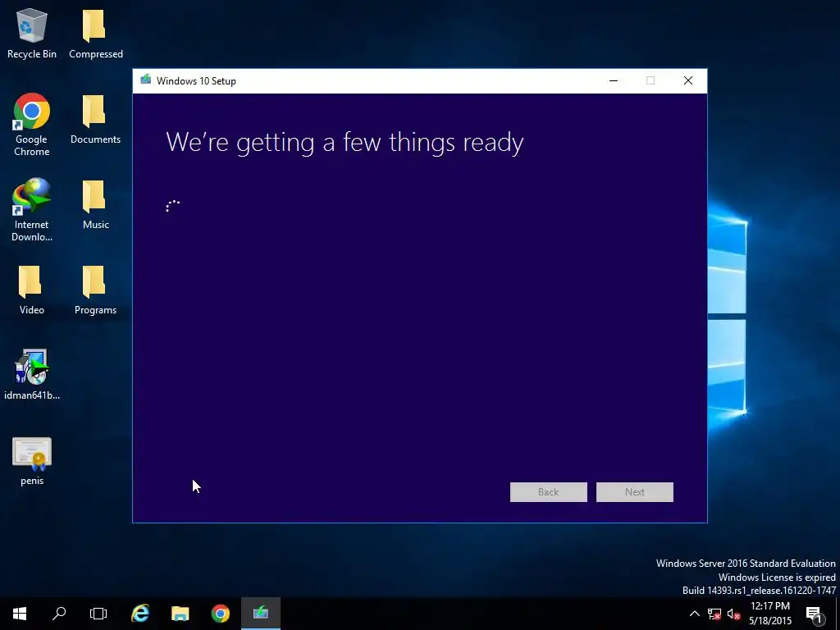Minimize the Windows 10 Setup window

click(614, 81)
